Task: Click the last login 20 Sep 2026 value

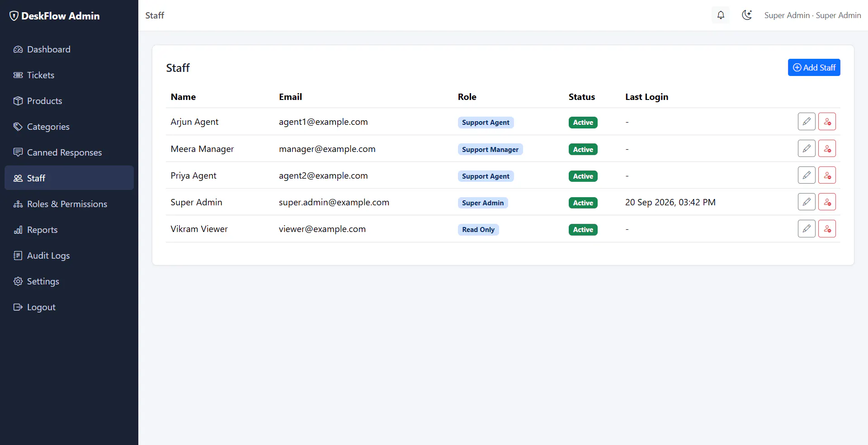Action: [670, 202]
